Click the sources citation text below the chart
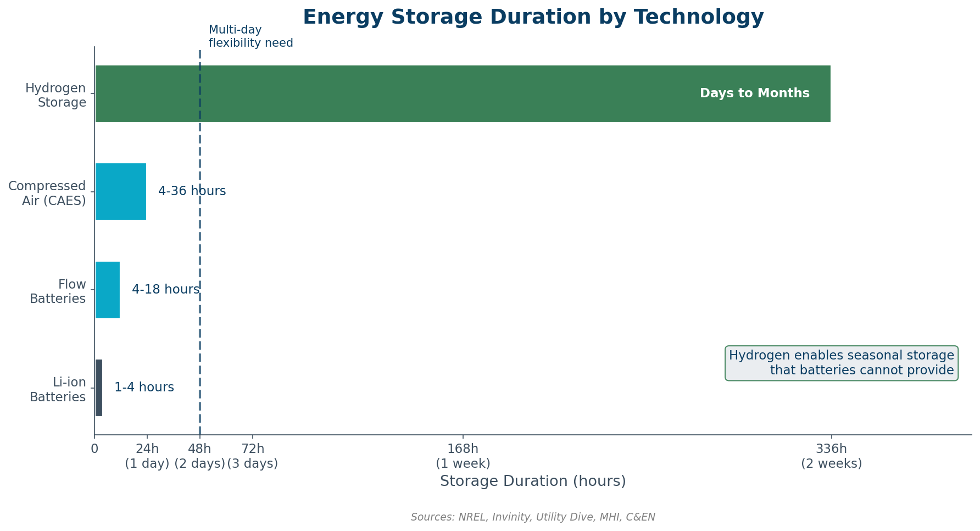980x531 pixels. pyautogui.click(x=533, y=517)
